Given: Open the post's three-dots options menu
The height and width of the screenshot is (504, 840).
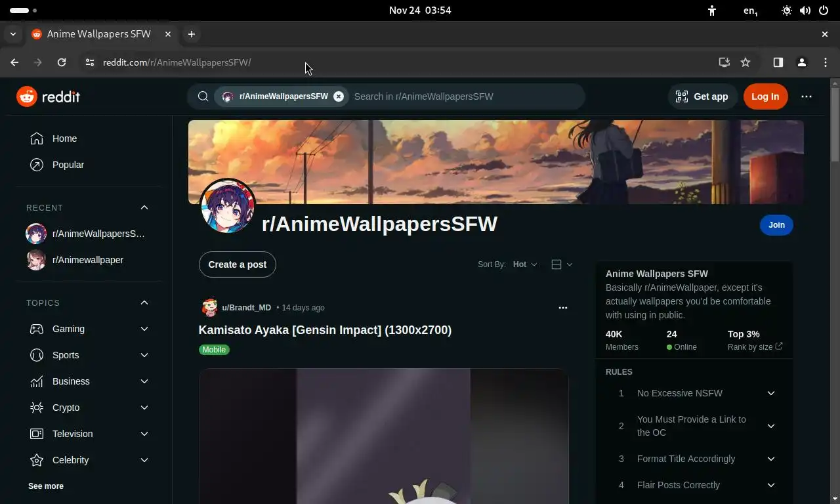Looking at the screenshot, I should pyautogui.click(x=563, y=308).
